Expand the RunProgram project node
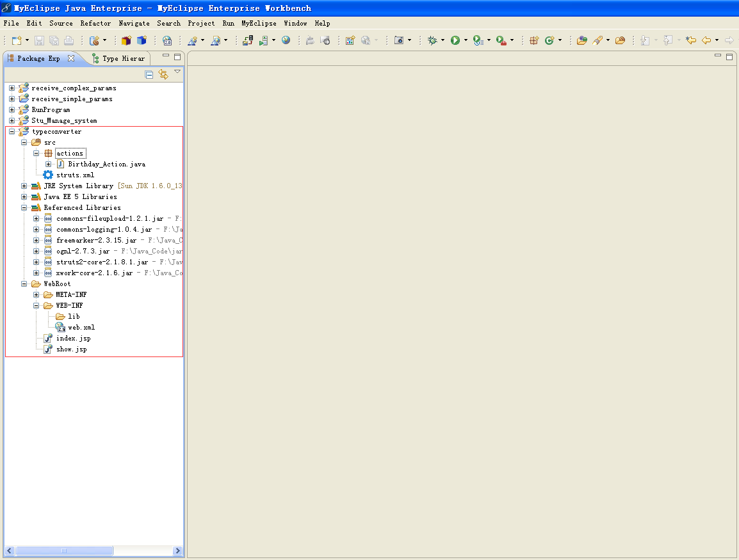 point(12,109)
